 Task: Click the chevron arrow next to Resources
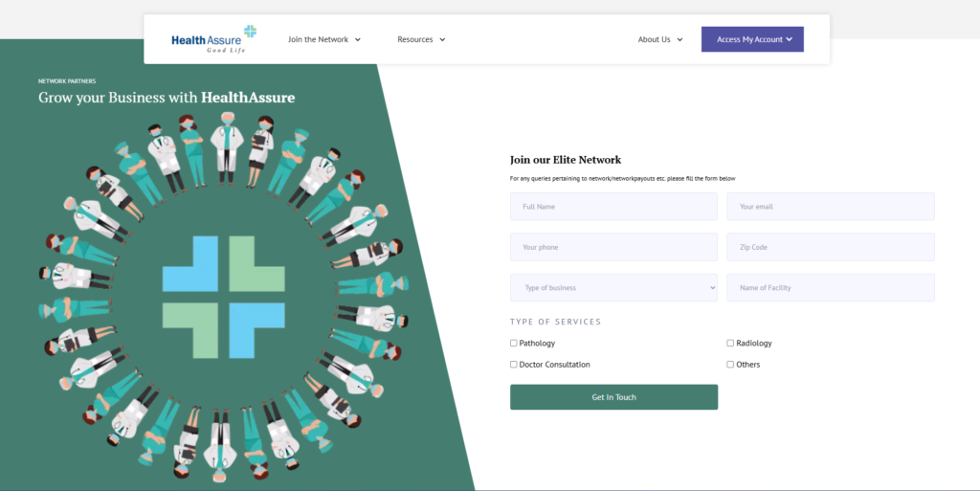443,40
